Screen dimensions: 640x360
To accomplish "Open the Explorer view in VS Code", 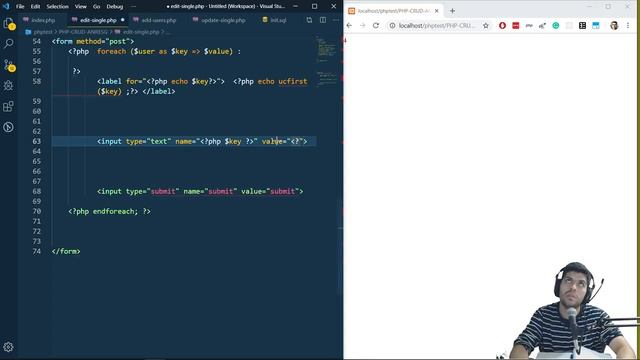I will click(x=9, y=24).
